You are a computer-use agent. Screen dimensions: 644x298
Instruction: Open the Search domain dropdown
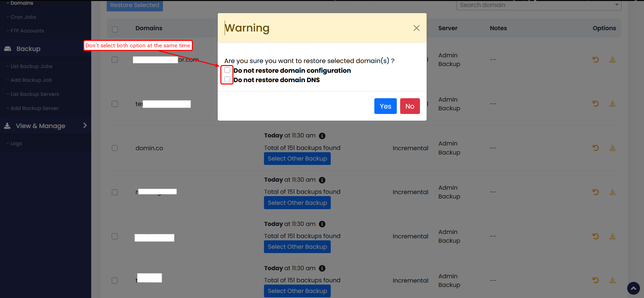[x=538, y=5]
